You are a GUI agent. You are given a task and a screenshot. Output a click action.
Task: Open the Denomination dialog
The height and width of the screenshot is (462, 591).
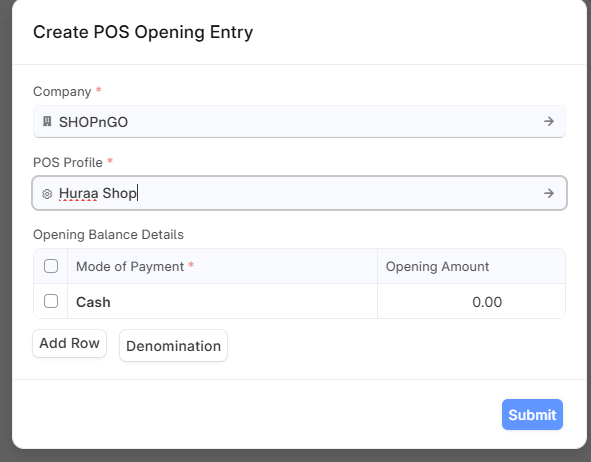pyautogui.click(x=173, y=346)
